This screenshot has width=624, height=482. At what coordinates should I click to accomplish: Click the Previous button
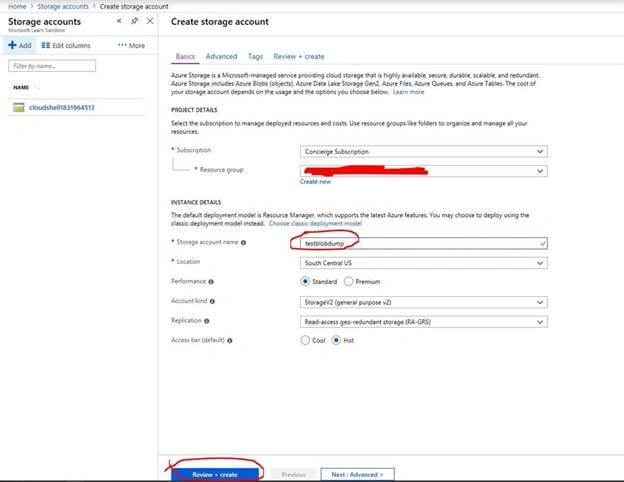click(294, 474)
